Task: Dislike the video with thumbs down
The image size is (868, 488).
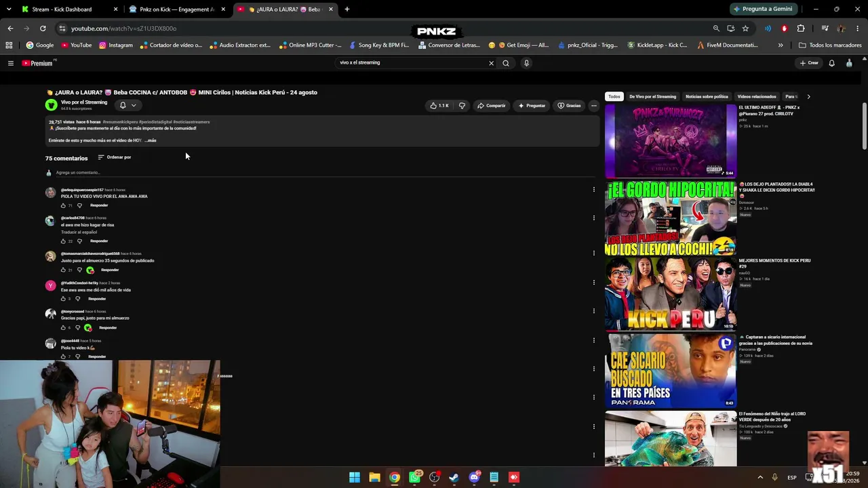Action: pos(462,106)
